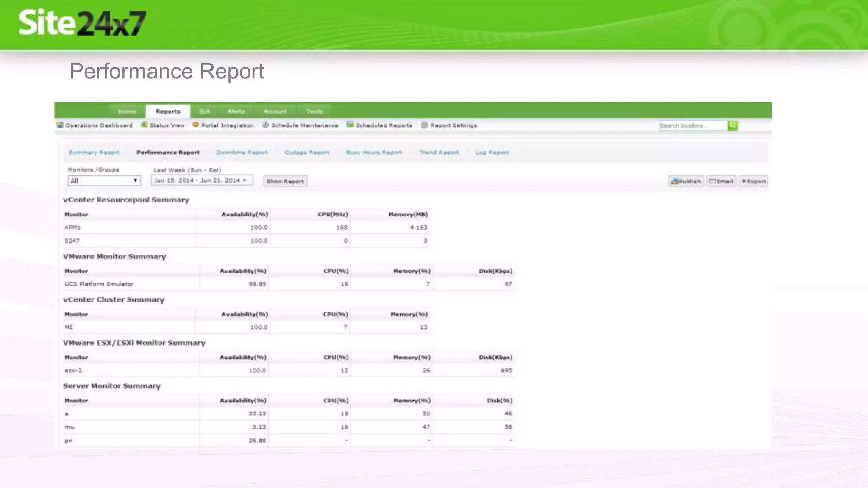Viewport: 868px width, 488px height.
Task: Expand the Monitors/Groups All dropdown
Action: point(104,181)
